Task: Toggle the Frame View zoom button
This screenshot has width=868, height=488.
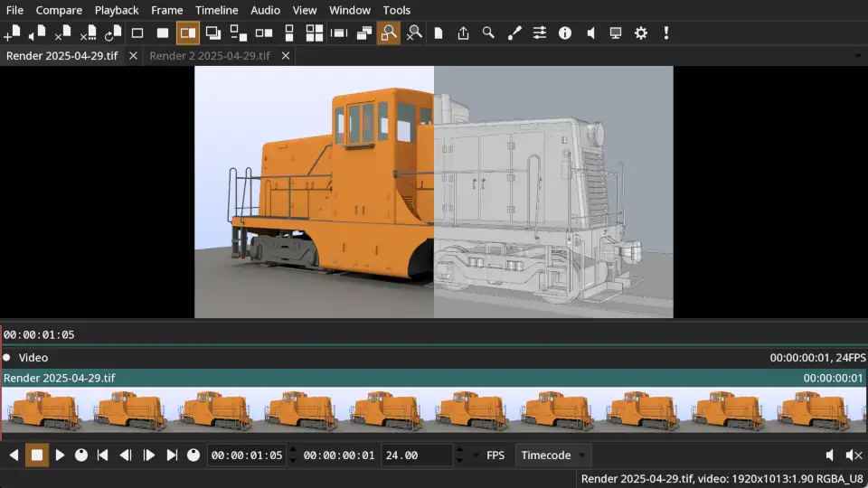Action: pyautogui.click(x=389, y=33)
